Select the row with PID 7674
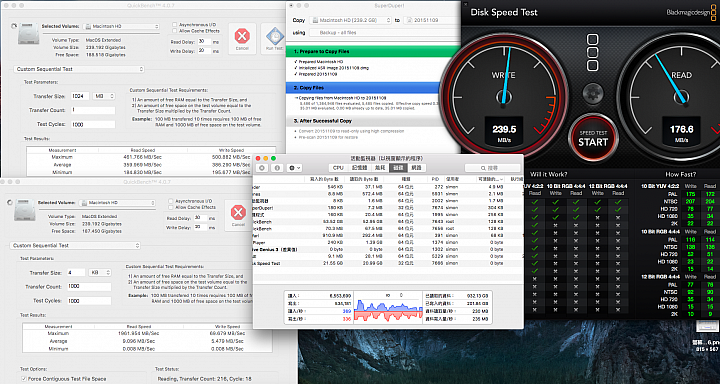720x384 pixels. point(388,207)
